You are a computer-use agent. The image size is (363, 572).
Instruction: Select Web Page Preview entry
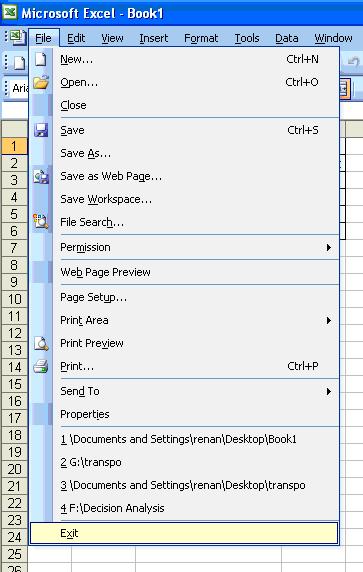(185, 272)
